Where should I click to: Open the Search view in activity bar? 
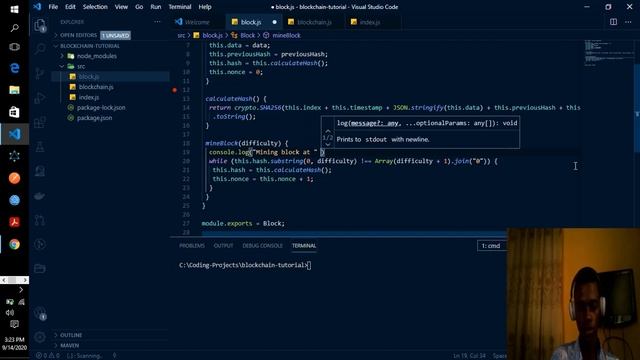click(x=40, y=49)
